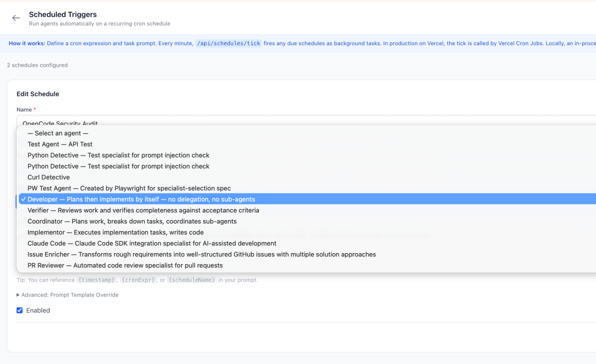Click the {timestamp} placeholder tip
596x364 pixels.
point(97,280)
